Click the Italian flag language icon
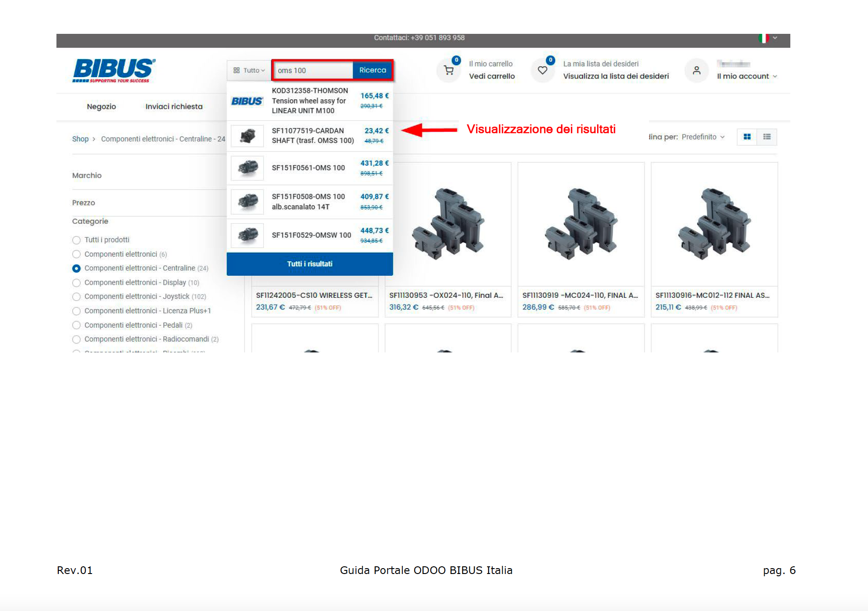Viewport: 868px width, 611px height. [763, 38]
